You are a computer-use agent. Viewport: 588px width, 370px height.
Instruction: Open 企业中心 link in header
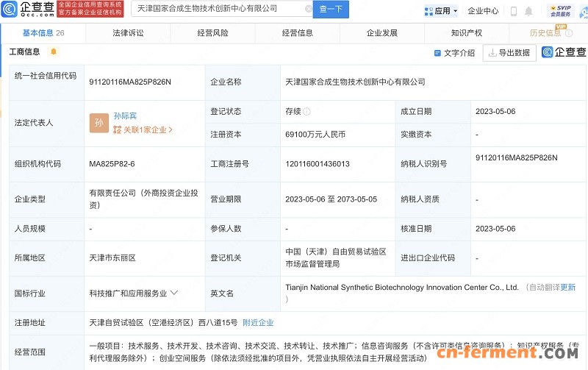(483, 11)
